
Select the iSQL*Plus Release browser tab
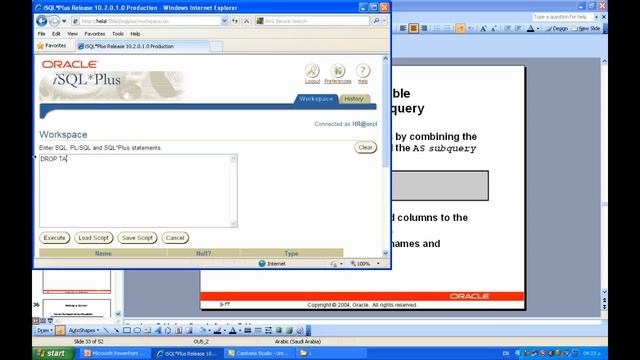142,47
